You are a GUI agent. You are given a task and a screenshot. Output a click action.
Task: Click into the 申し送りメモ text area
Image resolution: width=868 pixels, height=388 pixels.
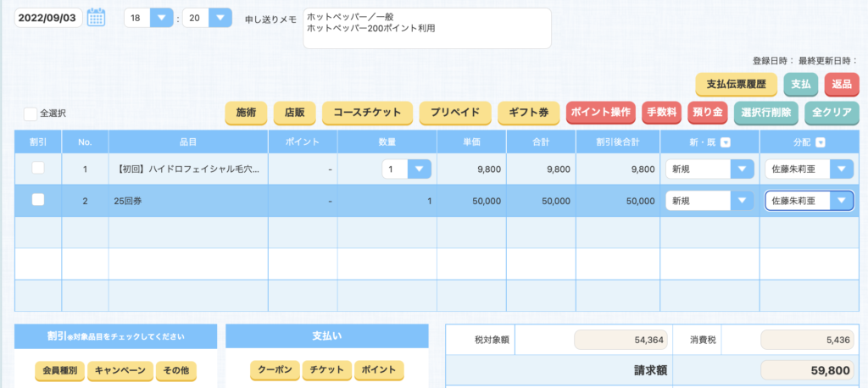pos(426,28)
